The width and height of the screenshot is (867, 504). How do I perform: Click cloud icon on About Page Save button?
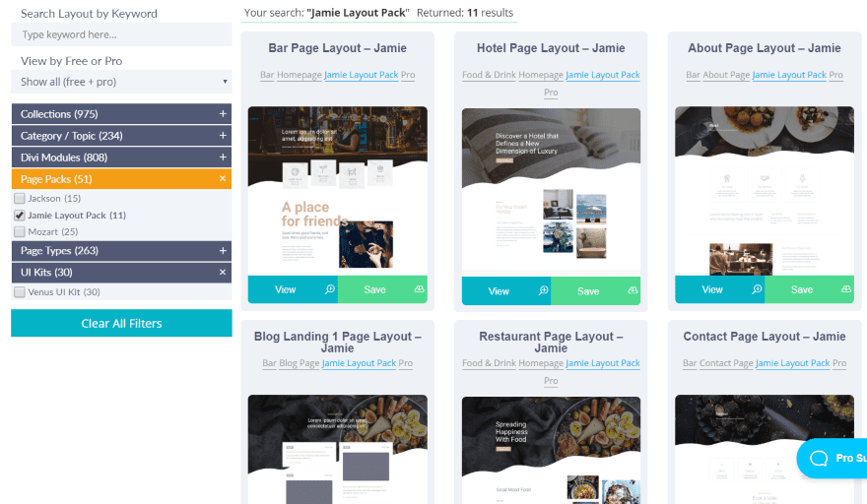pyautogui.click(x=846, y=289)
